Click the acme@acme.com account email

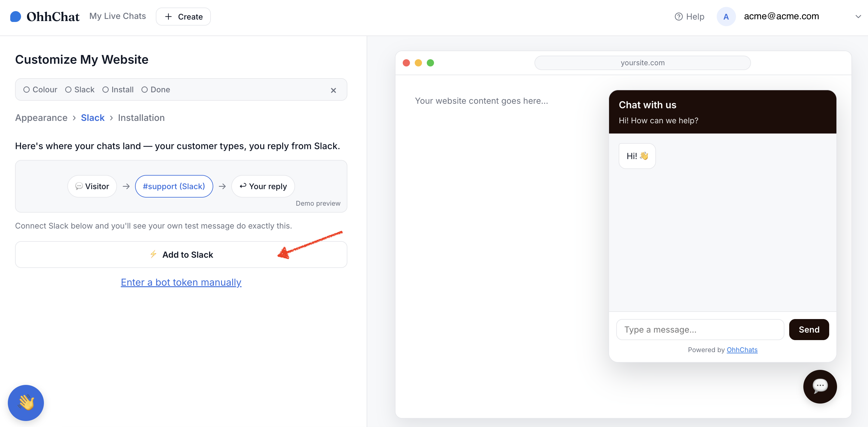pyautogui.click(x=781, y=16)
